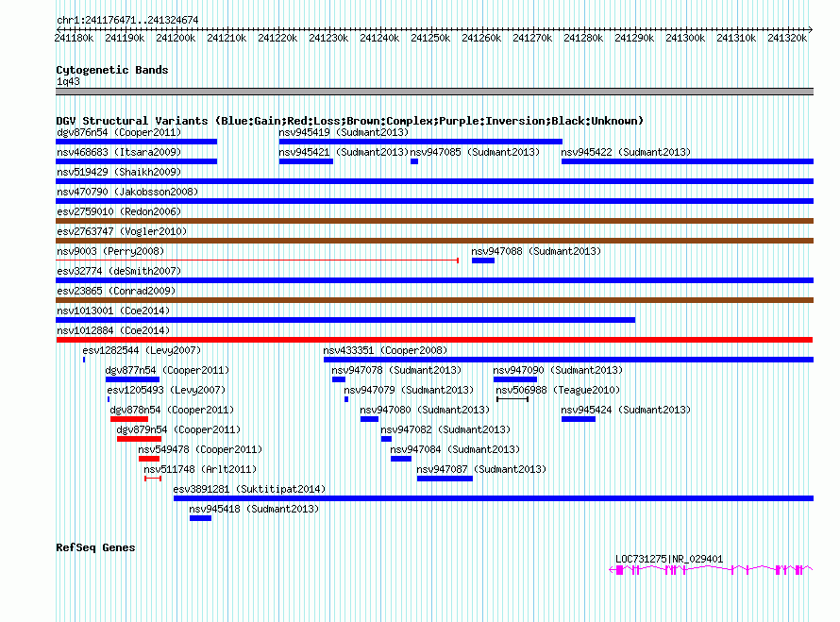Open nsv945422 (Sudmant2013) variant details
The width and height of the screenshot is (840, 622).
click(x=626, y=152)
